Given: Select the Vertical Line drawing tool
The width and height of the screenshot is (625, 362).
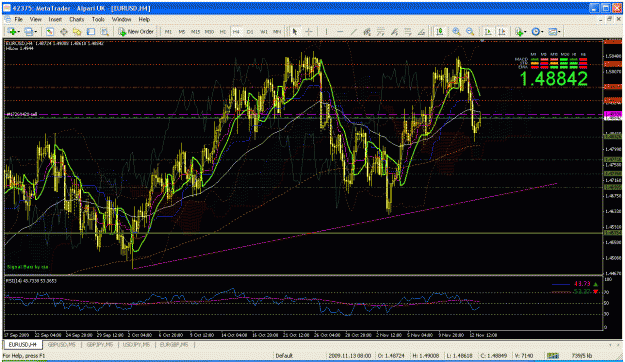Looking at the screenshot, I should (x=326, y=31).
